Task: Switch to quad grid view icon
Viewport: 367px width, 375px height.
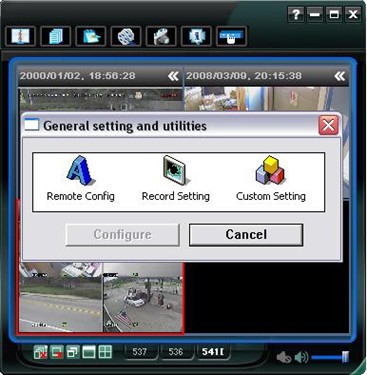Action: [x=105, y=352]
